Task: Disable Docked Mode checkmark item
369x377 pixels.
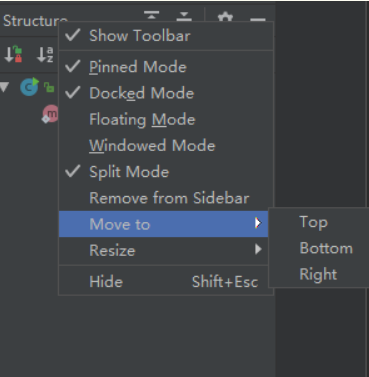Action: 166,93
